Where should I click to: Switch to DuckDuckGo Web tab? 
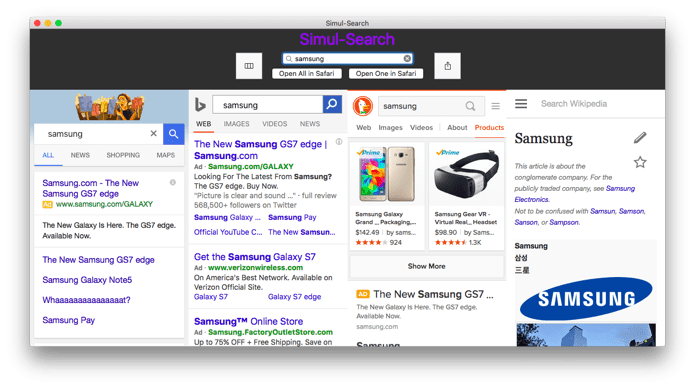[x=363, y=128]
